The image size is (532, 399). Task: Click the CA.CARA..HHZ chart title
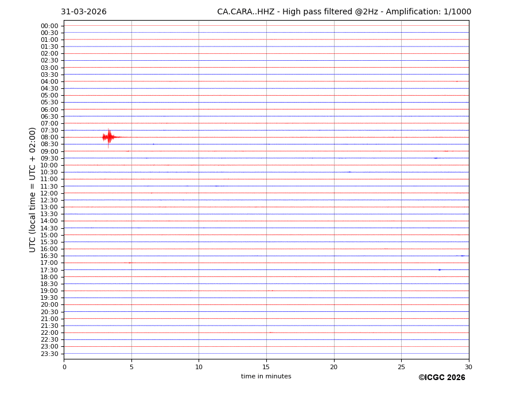pos(344,12)
